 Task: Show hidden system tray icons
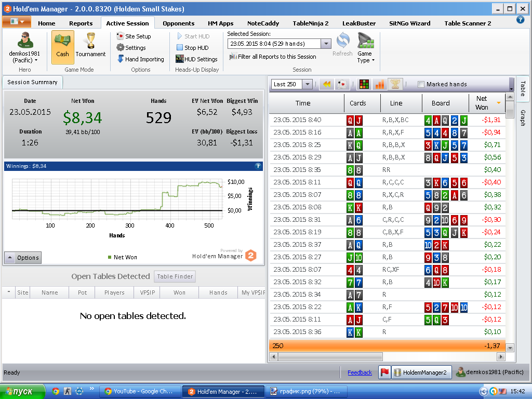(484, 392)
